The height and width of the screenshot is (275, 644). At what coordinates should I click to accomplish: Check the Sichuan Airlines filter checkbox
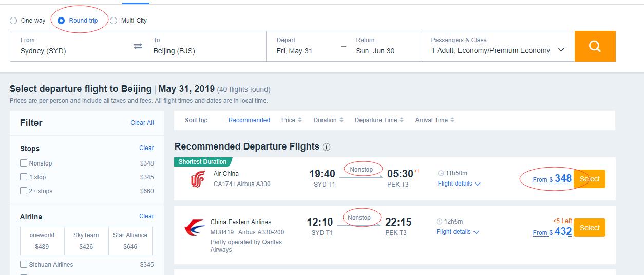[24, 264]
